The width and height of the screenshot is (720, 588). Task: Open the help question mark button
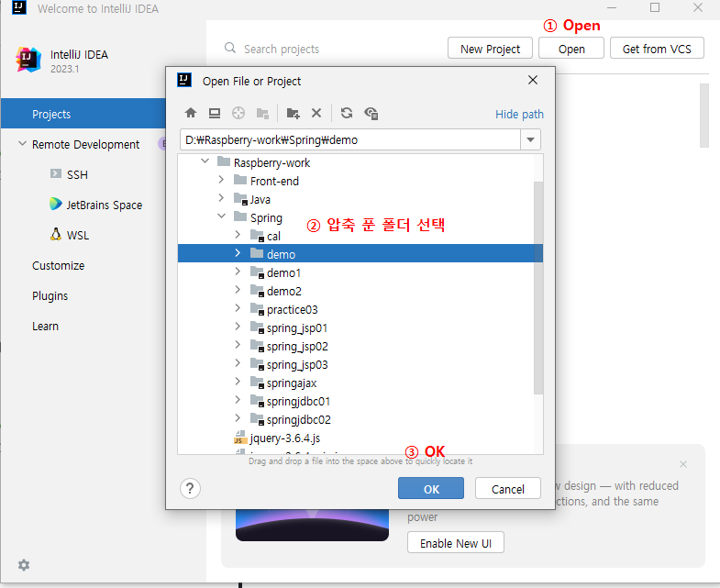(x=190, y=488)
